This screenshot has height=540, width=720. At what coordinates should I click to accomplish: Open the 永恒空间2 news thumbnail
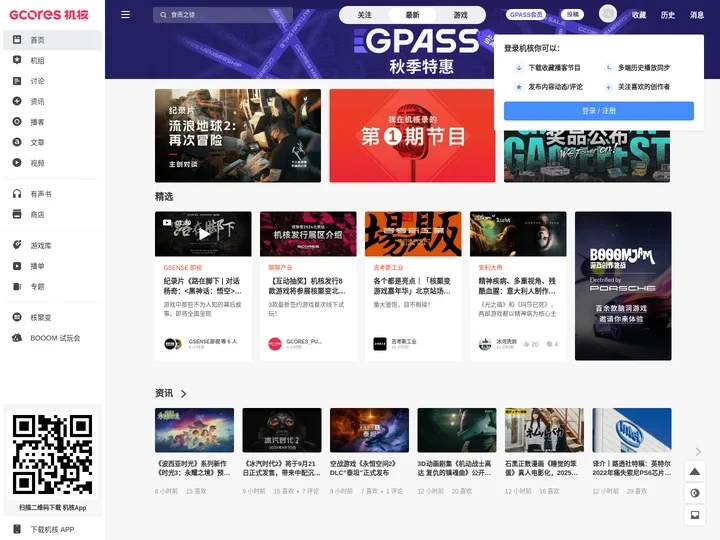pyautogui.click(x=369, y=430)
